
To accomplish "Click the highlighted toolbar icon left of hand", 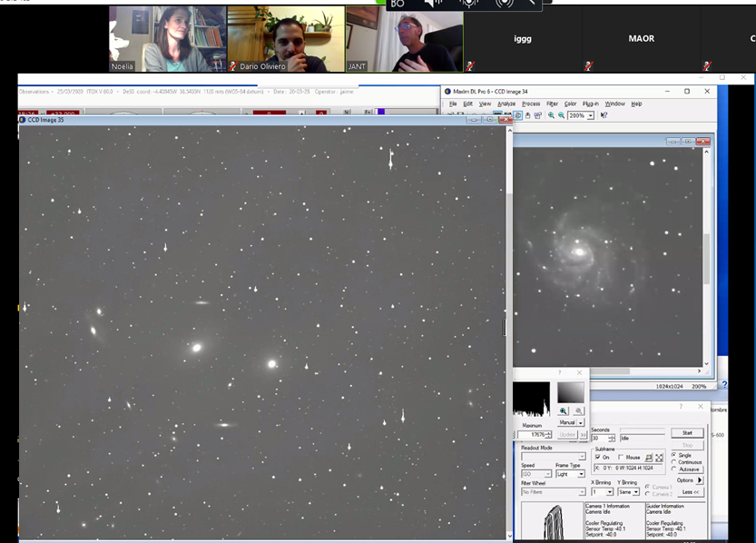I will point(518,115).
